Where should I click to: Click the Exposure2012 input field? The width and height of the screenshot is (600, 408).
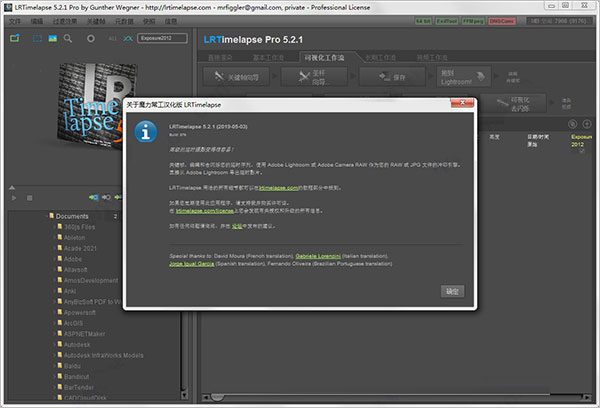point(162,38)
